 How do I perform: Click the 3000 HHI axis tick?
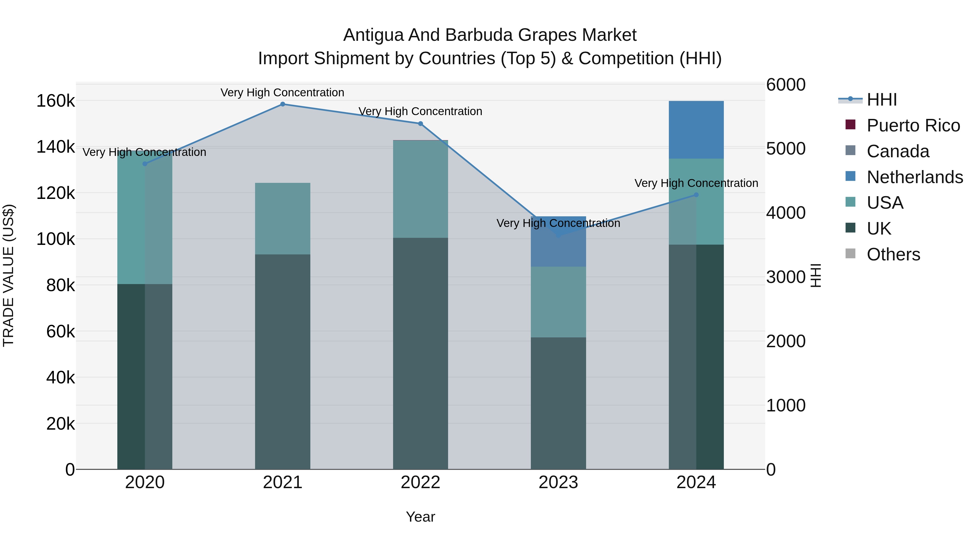pyautogui.click(x=786, y=277)
